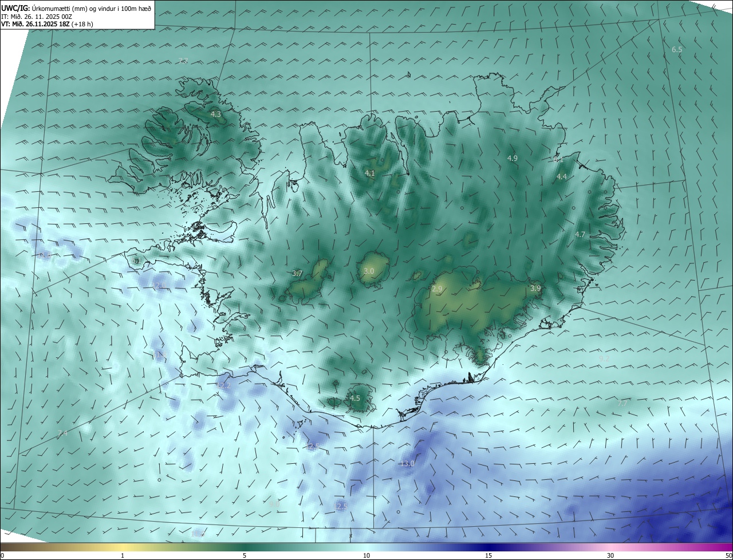The height and width of the screenshot is (560, 733).
Task: Click the 'VT: Mið. 26.11.2025 18Z (+18 h)' line
Action: (x=47, y=24)
